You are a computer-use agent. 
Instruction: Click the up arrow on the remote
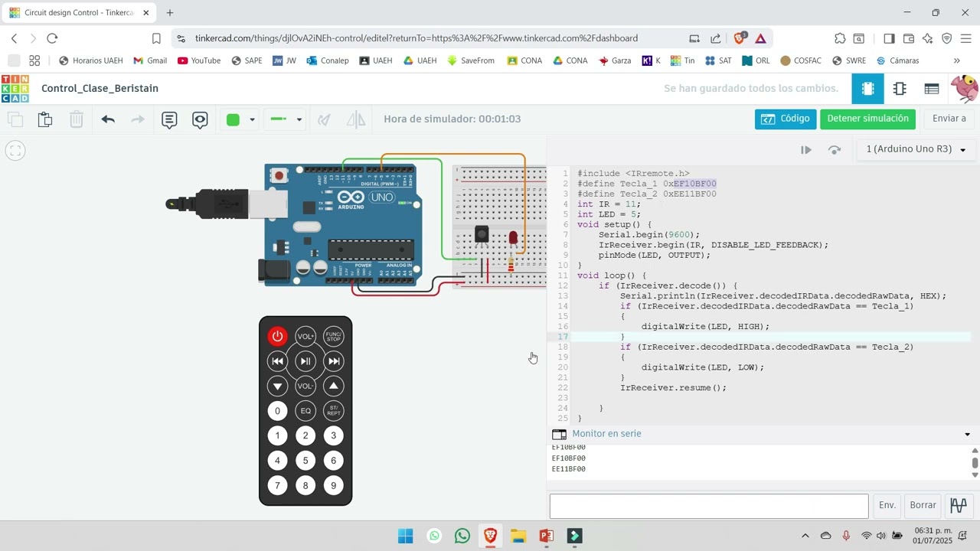coord(334,386)
